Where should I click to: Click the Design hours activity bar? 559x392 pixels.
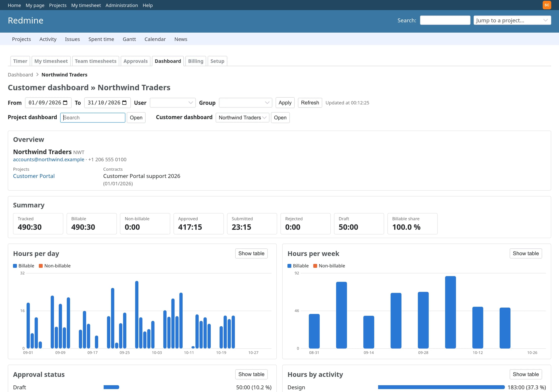coord(441,387)
